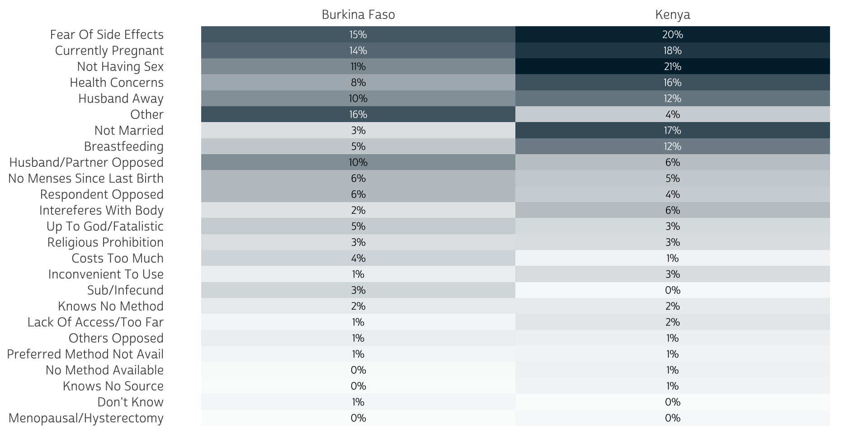Click the Husband/Partner Opposed row label
868x434 pixels.
click(86, 162)
